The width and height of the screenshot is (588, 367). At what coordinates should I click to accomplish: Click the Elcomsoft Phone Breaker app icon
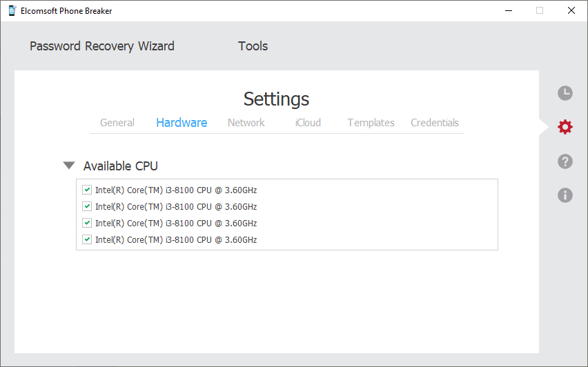[12, 10]
